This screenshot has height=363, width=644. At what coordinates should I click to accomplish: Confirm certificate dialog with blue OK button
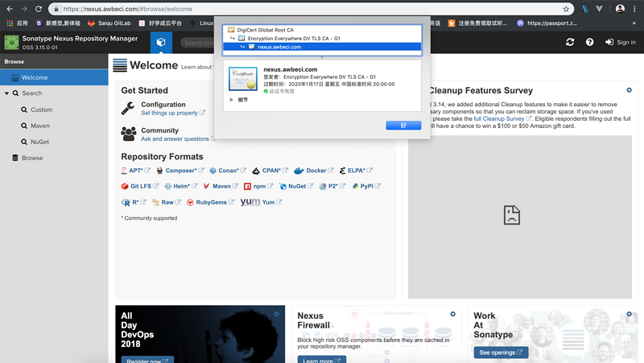pyautogui.click(x=403, y=126)
